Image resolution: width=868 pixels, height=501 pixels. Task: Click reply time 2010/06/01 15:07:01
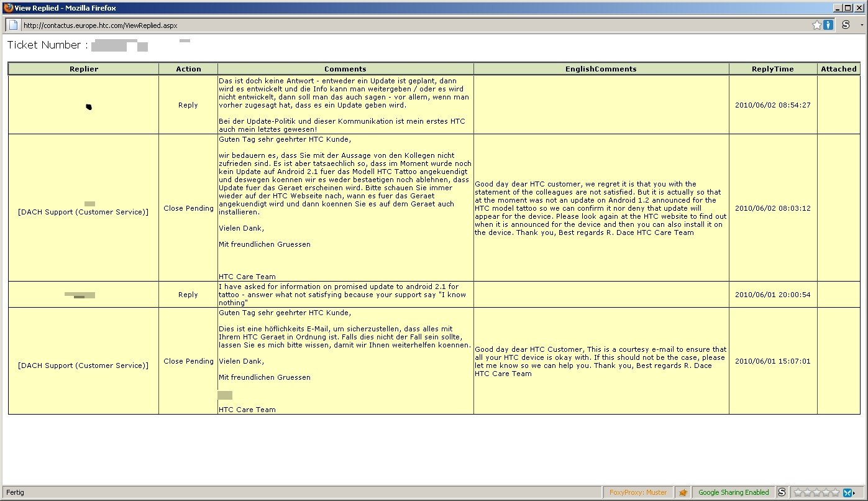coord(772,361)
